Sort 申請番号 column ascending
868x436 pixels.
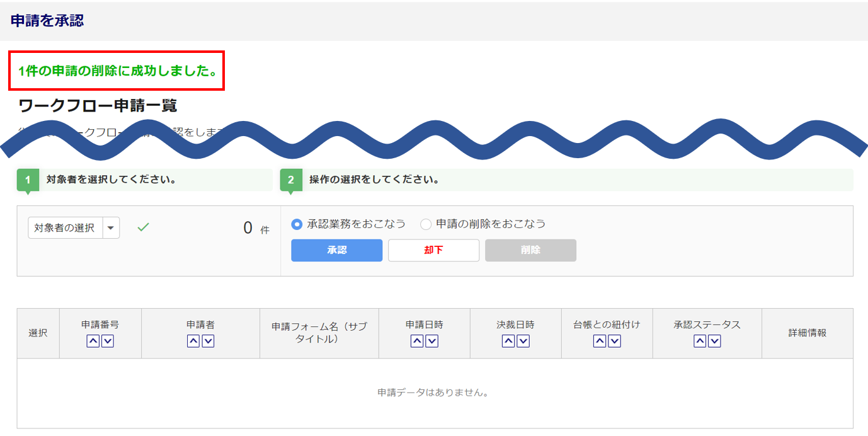pyautogui.click(x=93, y=341)
